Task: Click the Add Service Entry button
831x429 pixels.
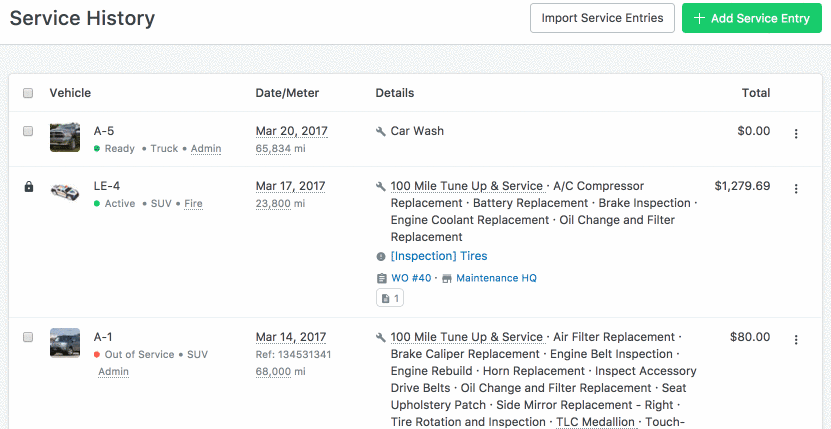Action: tap(752, 18)
